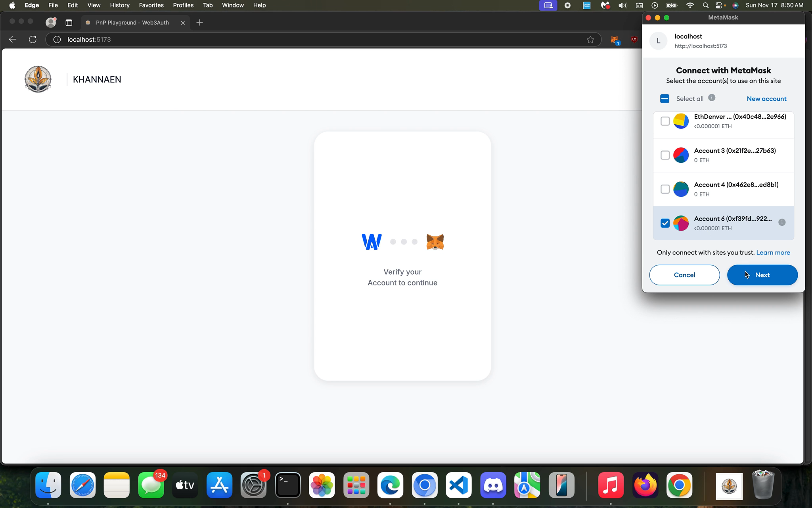Screen dimensions: 812x508
Task: Select the PnP Playground - Web3Auth tab
Action: coord(135,23)
